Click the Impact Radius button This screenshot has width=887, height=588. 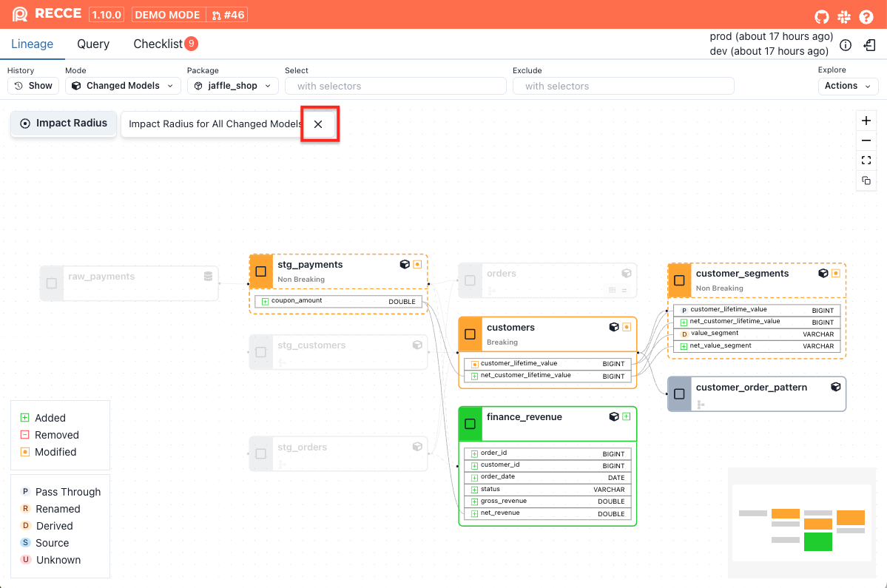click(64, 124)
